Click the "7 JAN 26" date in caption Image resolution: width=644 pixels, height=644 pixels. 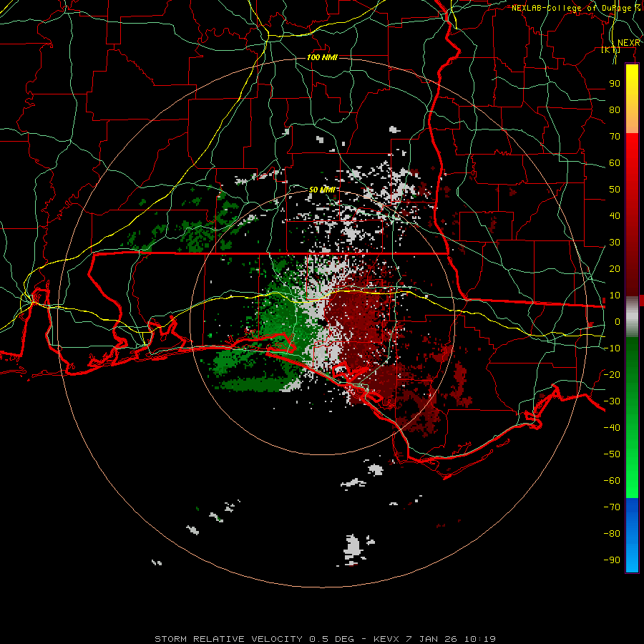(432, 639)
